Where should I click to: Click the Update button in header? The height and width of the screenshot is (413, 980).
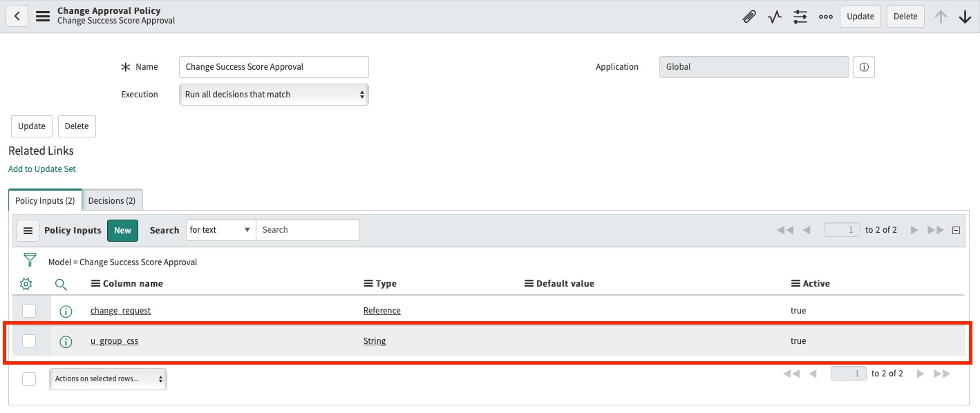(x=860, y=17)
